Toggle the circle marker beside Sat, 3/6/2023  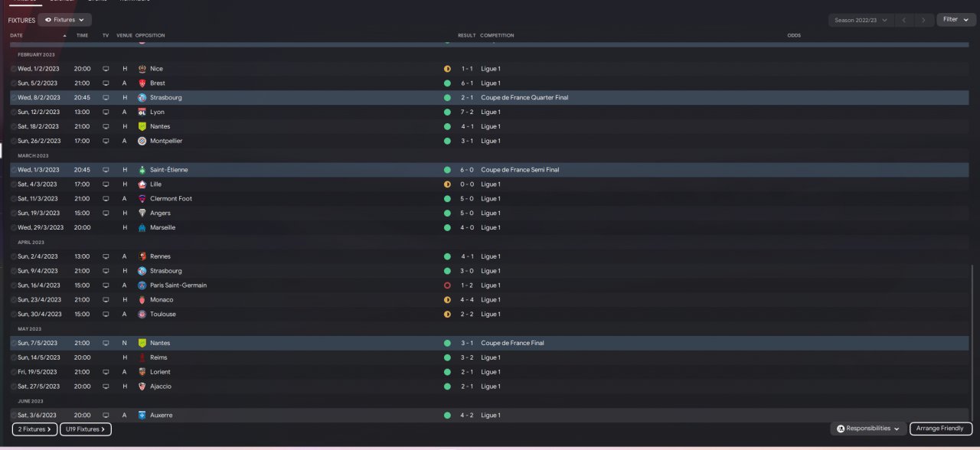pos(14,416)
